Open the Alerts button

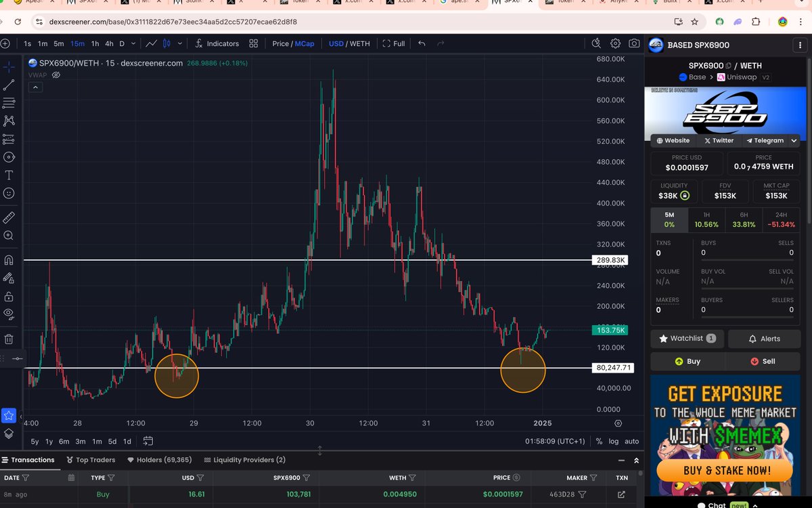coord(764,339)
